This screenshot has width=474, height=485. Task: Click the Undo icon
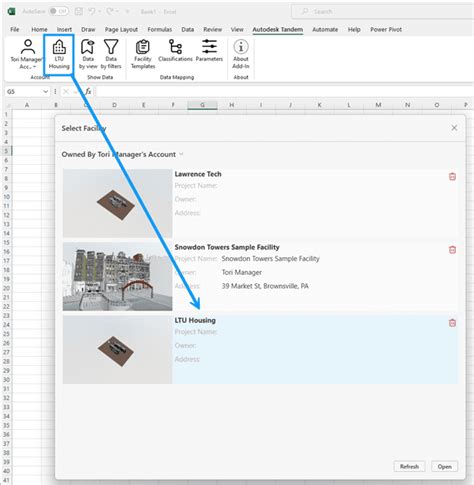coord(92,11)
